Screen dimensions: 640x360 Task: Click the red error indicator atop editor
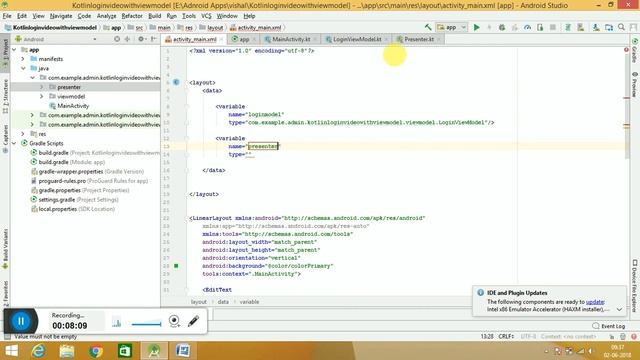pos(626,50)
